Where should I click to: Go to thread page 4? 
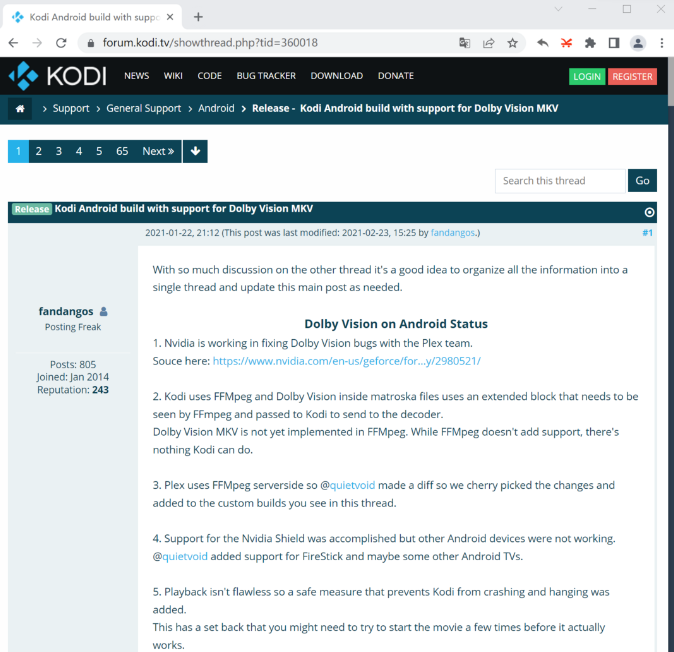[x=79, y=151]
